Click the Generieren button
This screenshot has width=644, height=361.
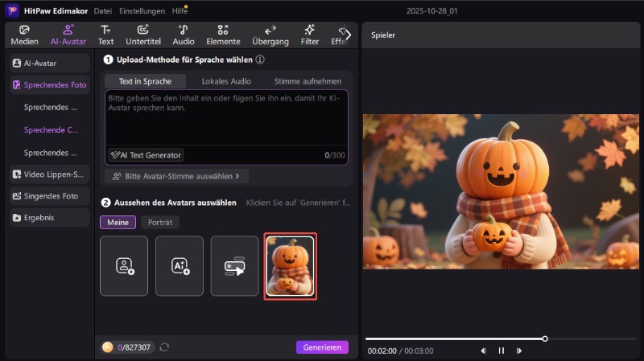tap(323, 347)
